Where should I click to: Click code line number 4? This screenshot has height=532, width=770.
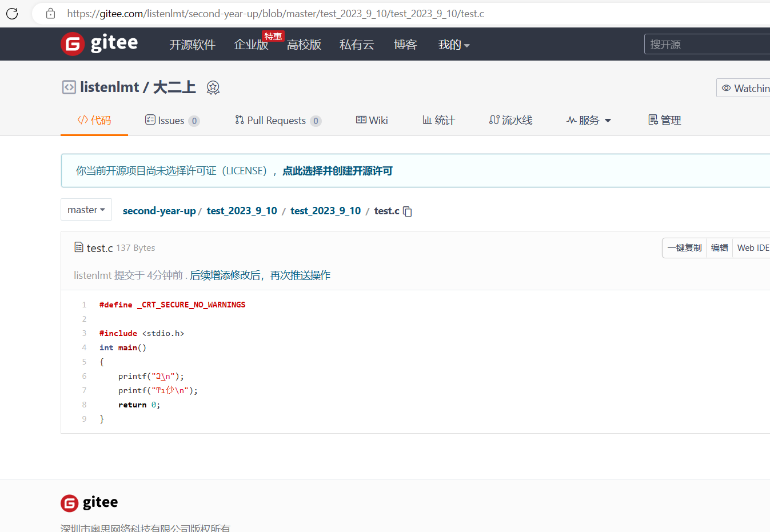point(84,347)
